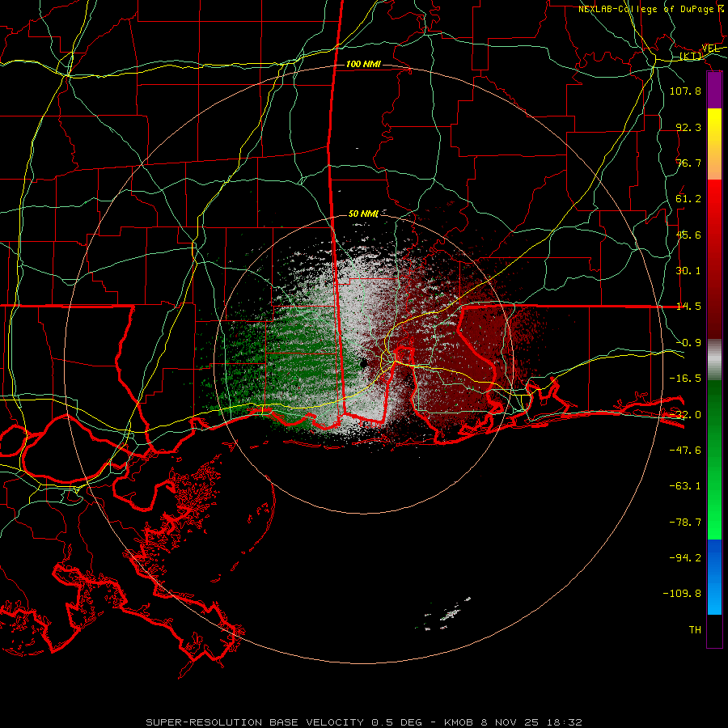The height and width of the screenshot is (728, 728).
Task: Click the -16.5 velocity scale value
Action: click(x=685, y=379)
